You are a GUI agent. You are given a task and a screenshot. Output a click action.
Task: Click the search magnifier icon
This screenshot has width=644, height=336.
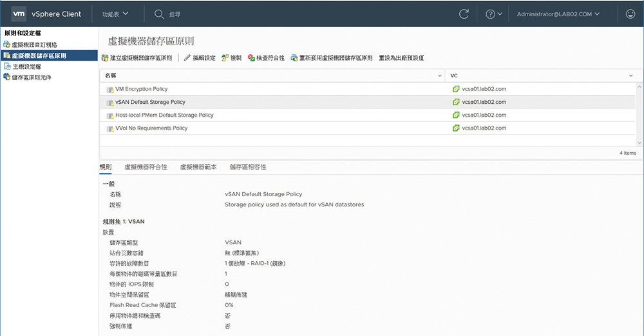(159, 14)
